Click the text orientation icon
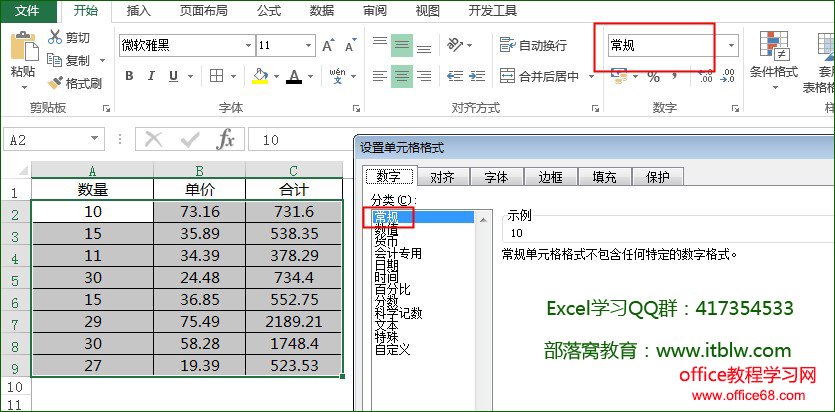This screenshot has width=835, height=412. tap(455, 45)
